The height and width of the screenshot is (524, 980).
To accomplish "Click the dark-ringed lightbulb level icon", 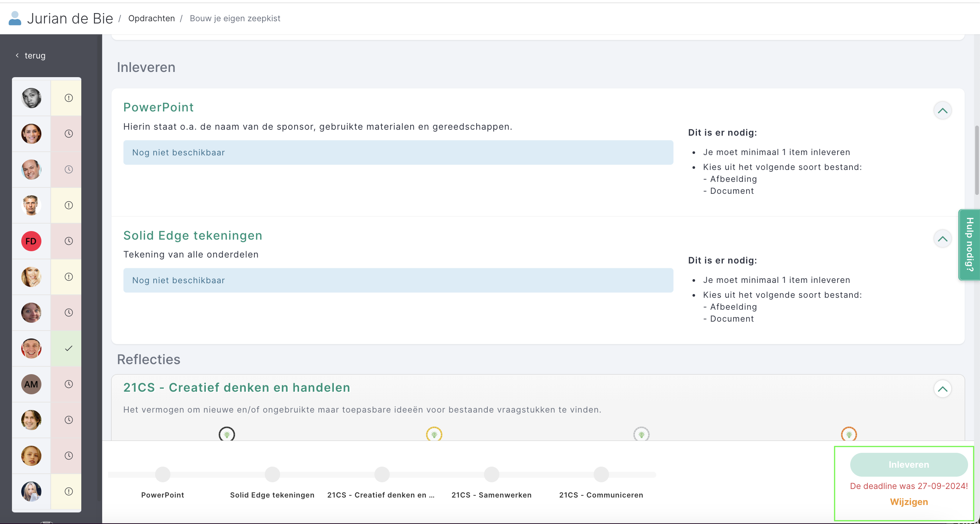I will (227, 434).
